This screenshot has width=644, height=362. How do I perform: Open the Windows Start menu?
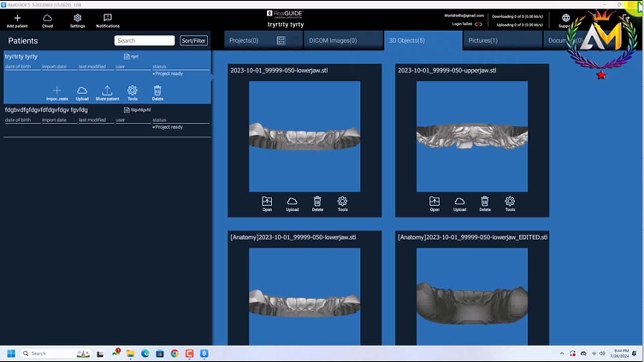11,353
